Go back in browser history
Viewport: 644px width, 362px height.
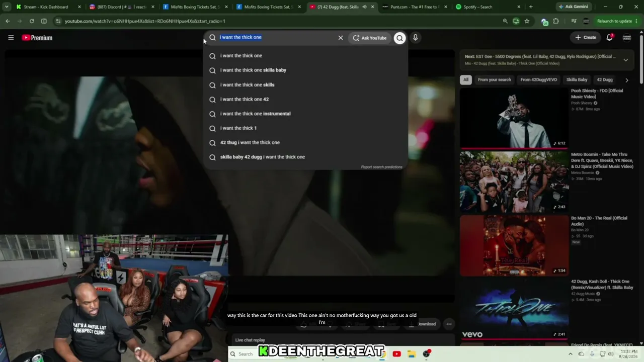(8, 21)
